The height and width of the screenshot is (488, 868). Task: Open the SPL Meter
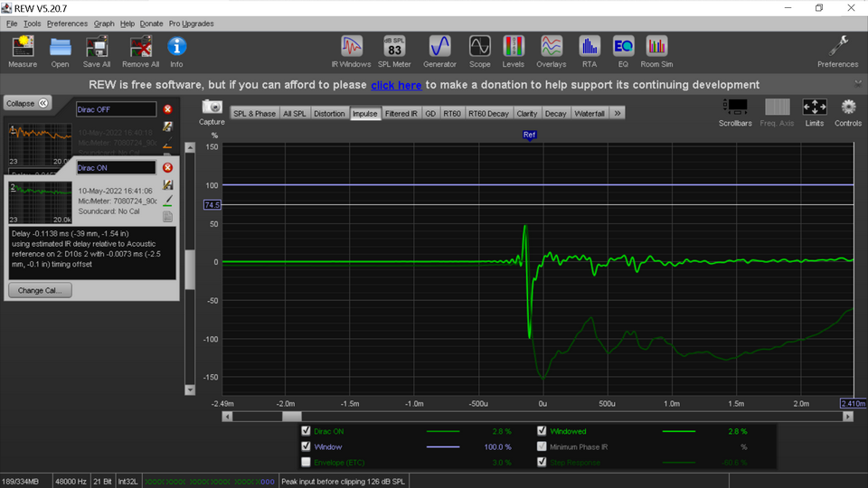[394, 51]
